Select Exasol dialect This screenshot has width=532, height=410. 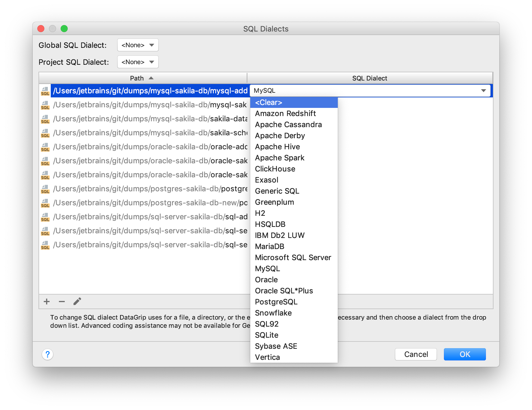click(294, 180)
